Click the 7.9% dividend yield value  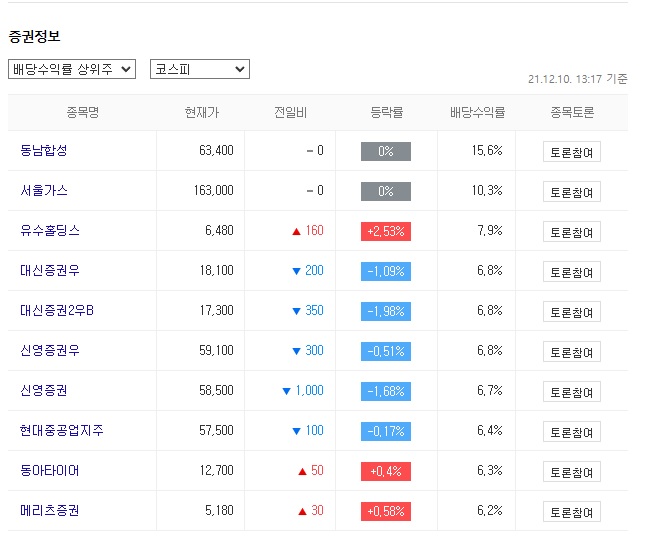490,231
